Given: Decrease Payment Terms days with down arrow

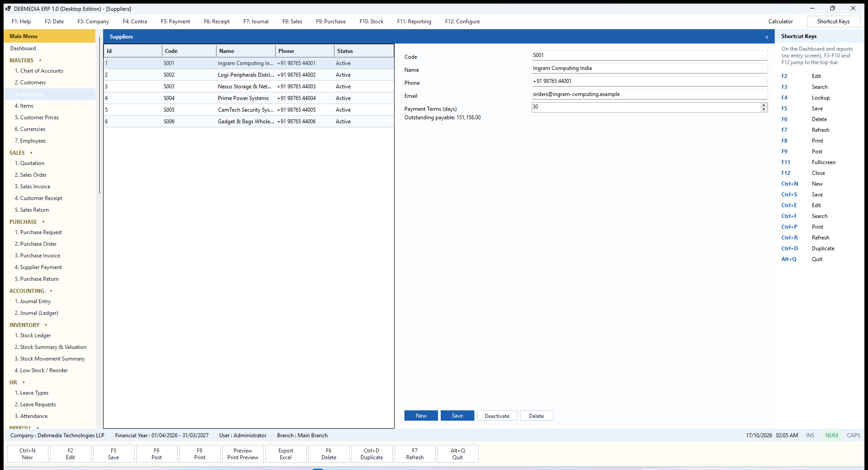Looking at the screenshot, I should (x=764, y=109).
